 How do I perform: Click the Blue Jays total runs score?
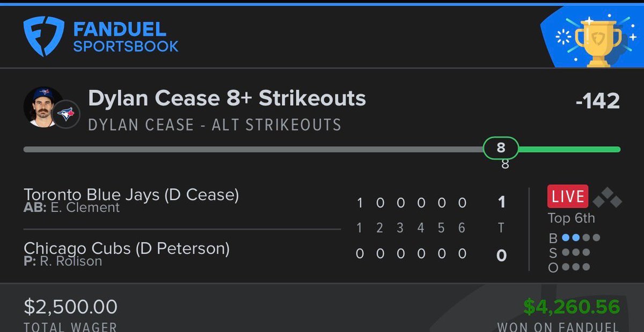(x=501, y=203)
